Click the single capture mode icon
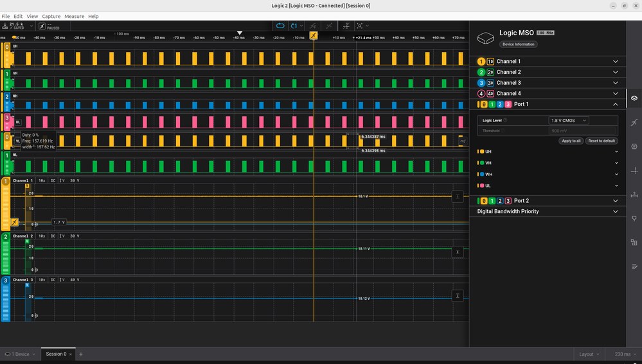The image size is (642, 364). 294,26
